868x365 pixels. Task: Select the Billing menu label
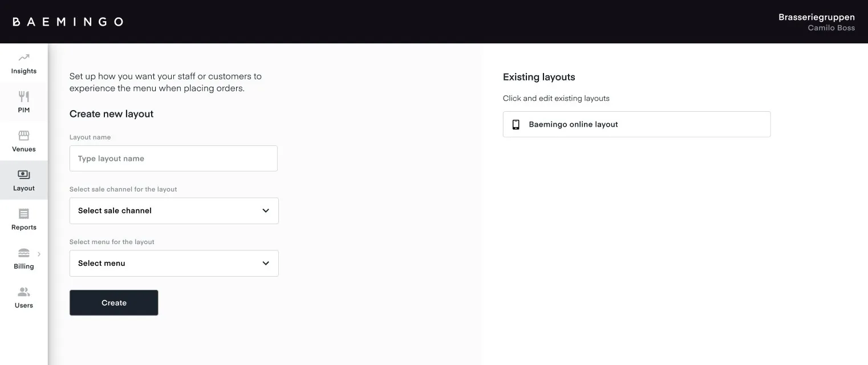pos(24,266)
